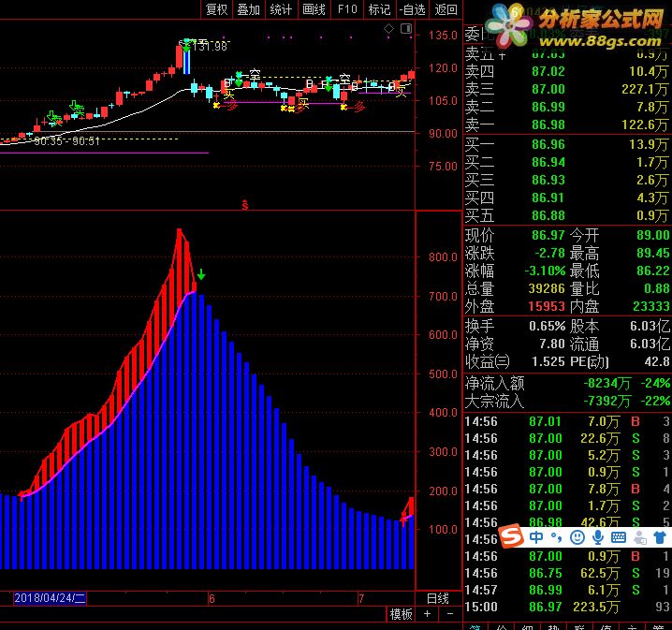Click the Sogou S input method logo

512,535
